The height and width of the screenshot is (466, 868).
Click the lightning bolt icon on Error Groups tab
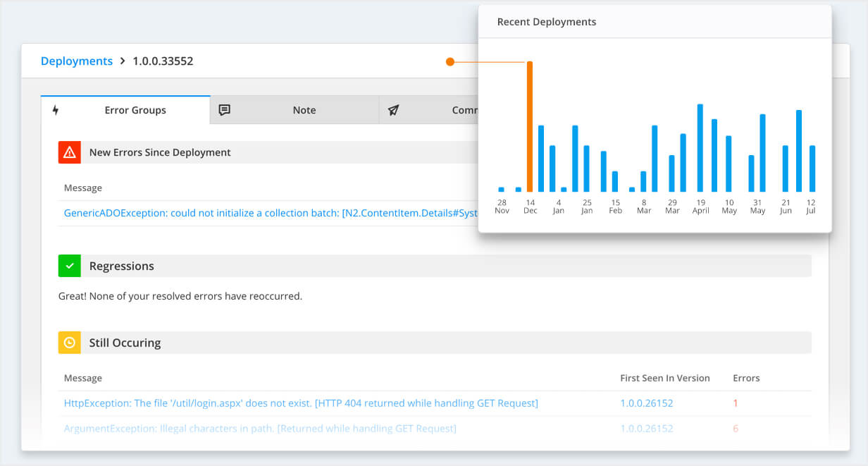coord(56,110)
